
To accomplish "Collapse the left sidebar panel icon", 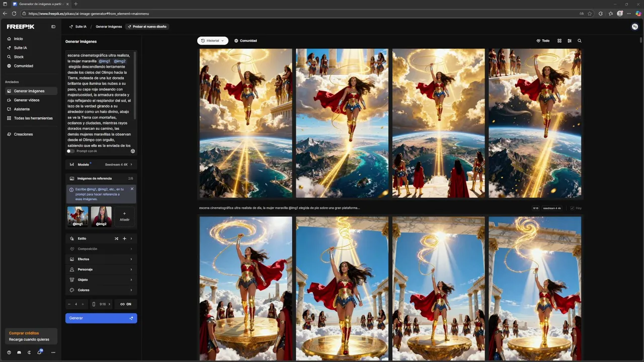I will click(x=53, y=27).
